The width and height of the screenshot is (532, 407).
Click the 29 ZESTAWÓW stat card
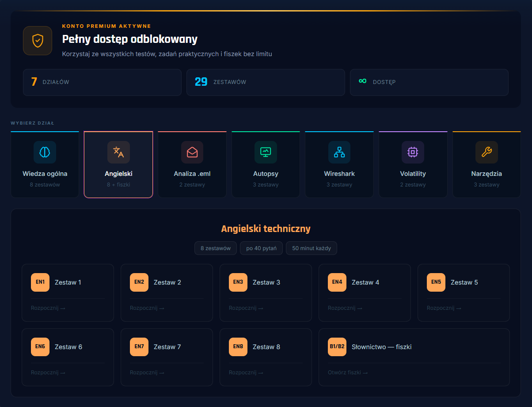pyautogui.click(x=266, y=82)
